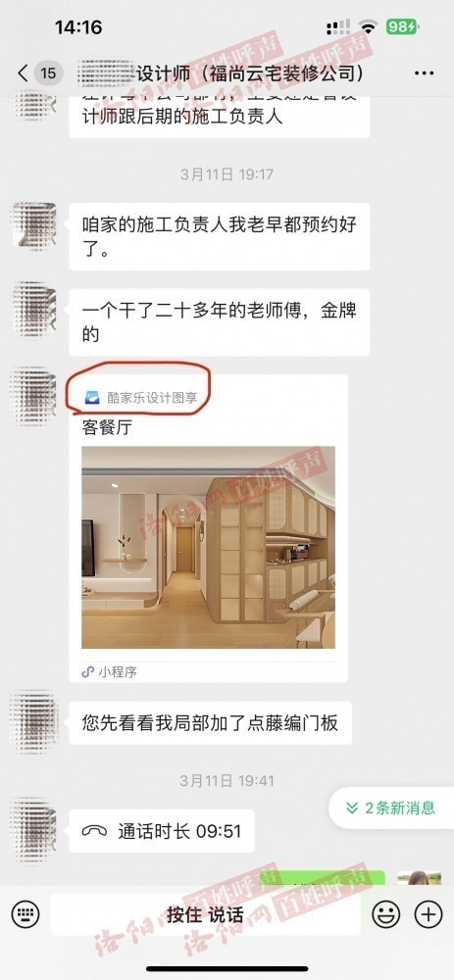
Task: Switch to keyboard input icon
Action: pos(25,914)
